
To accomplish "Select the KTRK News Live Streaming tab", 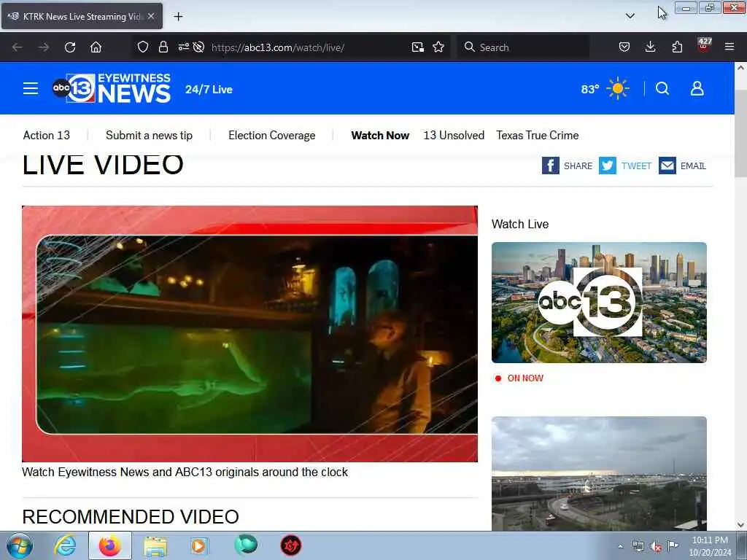I will [82, 16].
